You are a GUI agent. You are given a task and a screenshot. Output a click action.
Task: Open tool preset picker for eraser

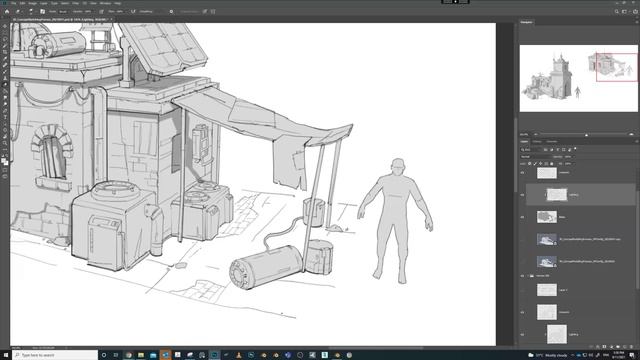(x=18, y=11)
